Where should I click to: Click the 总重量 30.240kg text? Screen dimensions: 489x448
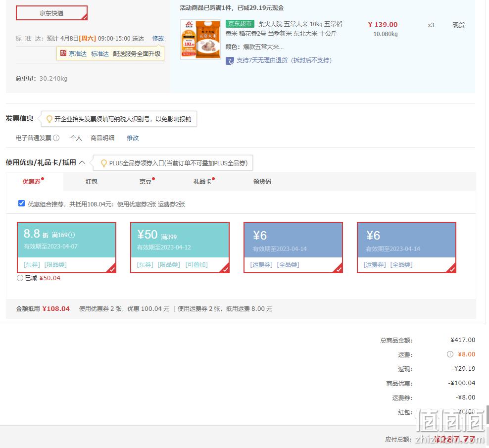click(42, 79)
